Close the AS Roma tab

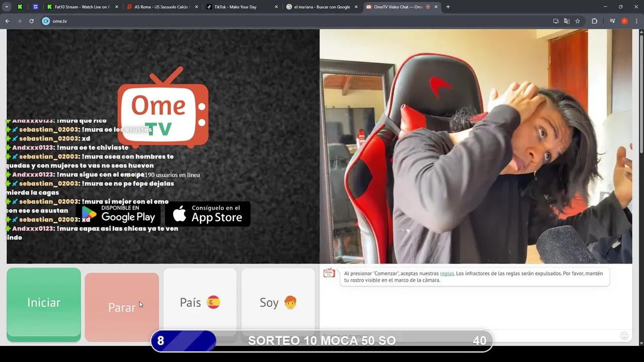pyautogui.click(x=196, y=7)
